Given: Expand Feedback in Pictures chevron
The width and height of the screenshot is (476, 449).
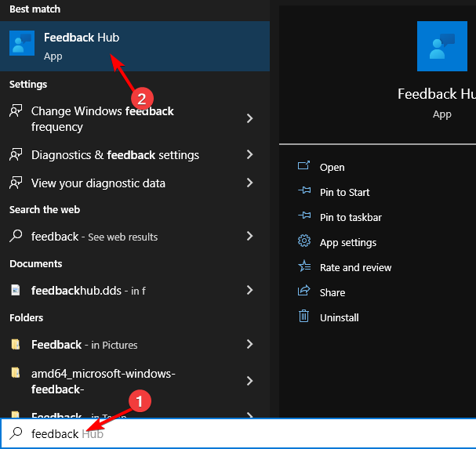Looking at the screenshot, I should 250,344.
